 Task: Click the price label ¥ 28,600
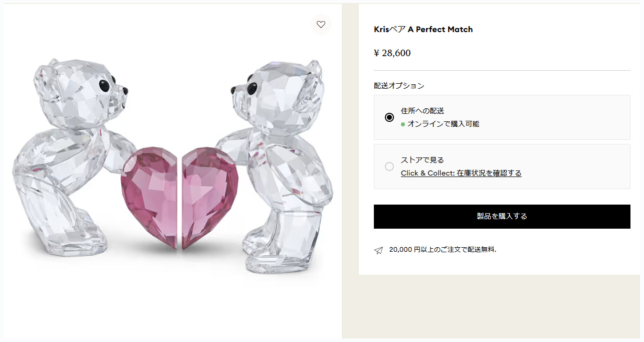392,53
